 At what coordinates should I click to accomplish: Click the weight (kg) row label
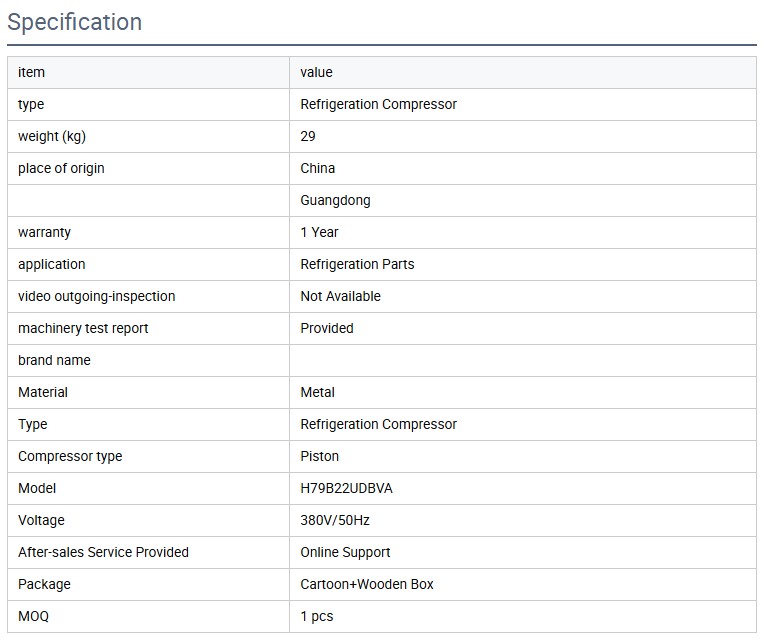pyautogui.click(x=59, y=136)
